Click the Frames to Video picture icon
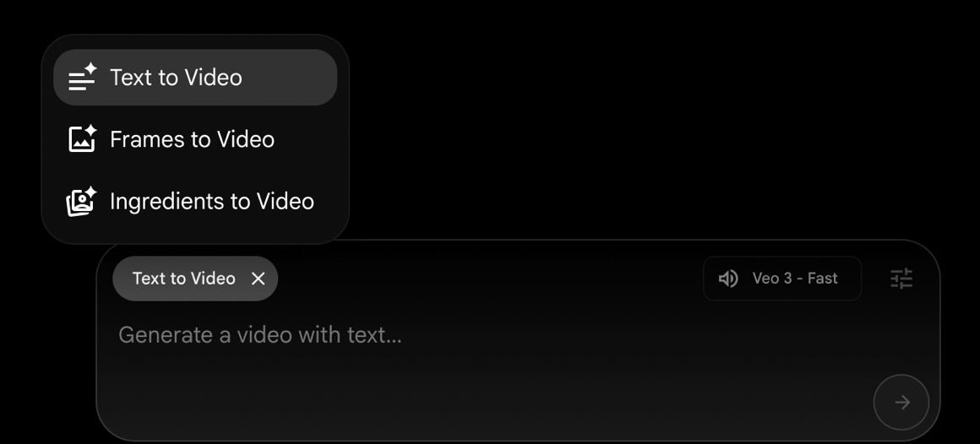980x444 pixels. 82,138
